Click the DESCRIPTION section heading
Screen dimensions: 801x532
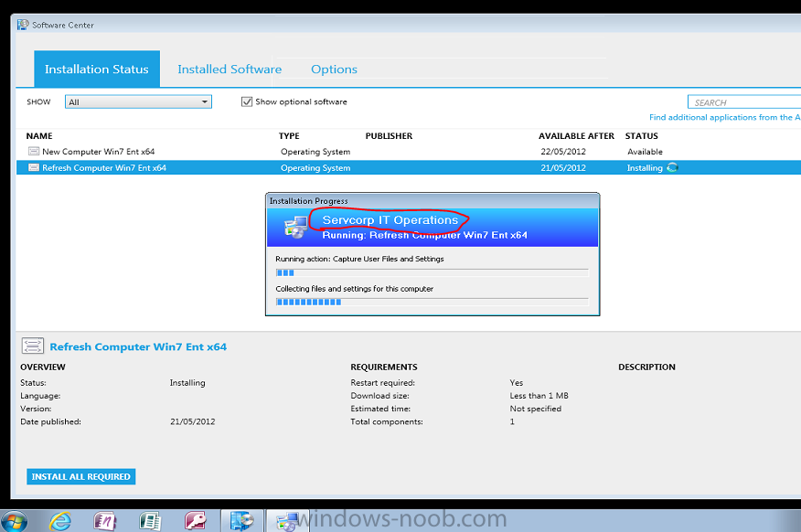[646, 367]
